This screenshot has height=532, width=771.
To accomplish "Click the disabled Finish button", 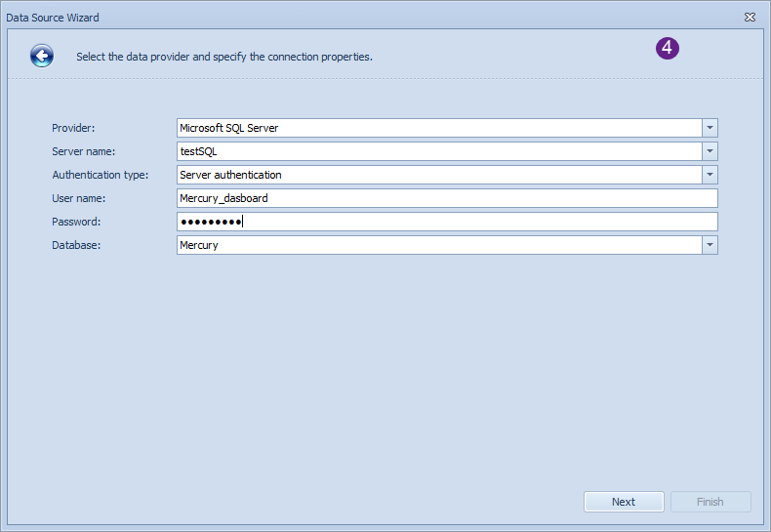I will pyautogui.click(x=710, y=502).
